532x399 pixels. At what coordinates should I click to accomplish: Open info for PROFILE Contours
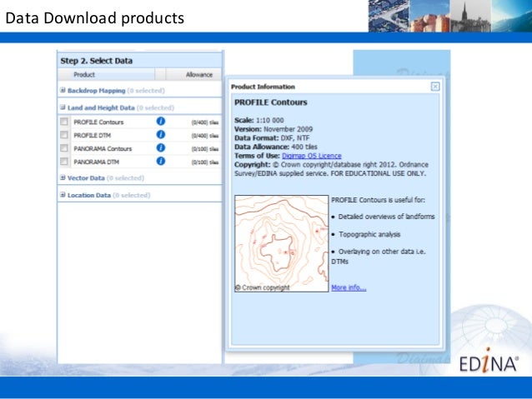pos(161,121)
